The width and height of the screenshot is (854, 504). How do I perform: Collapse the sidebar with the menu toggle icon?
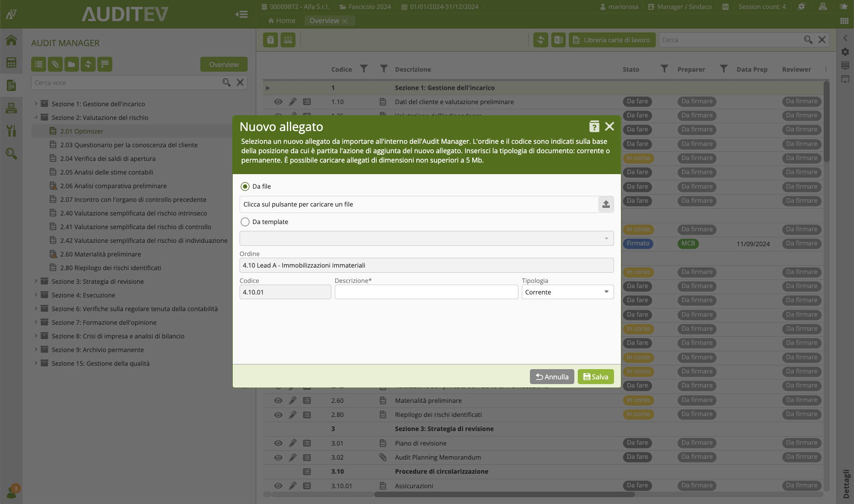click(241, 15)
